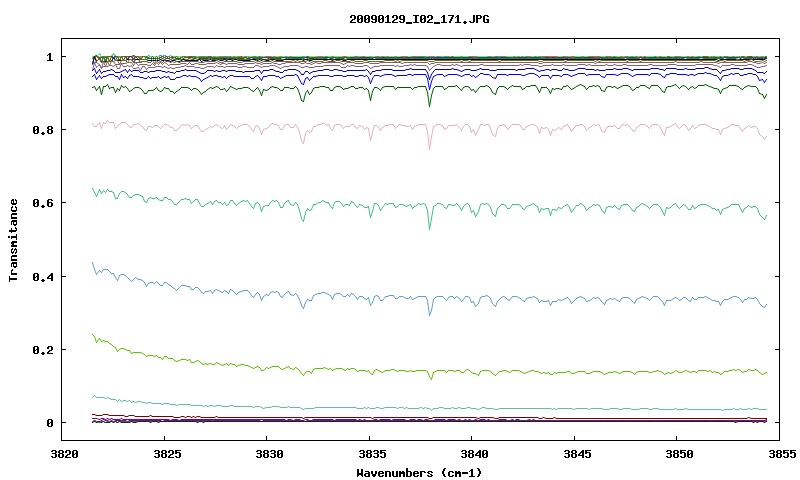Click the y-axis tick label 0.6
Image resolution: width=800 pixels, height=480 pixels.
click(43, 203)
